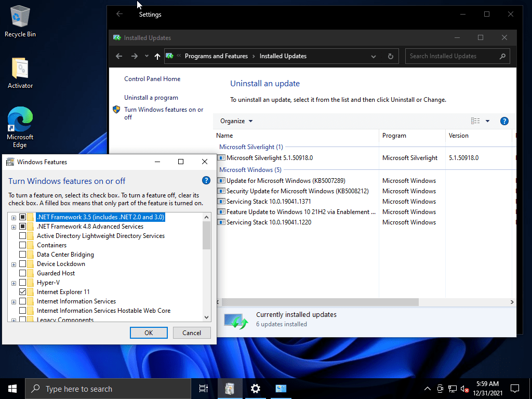Open the Recycle Bin desktop icon

20,21
